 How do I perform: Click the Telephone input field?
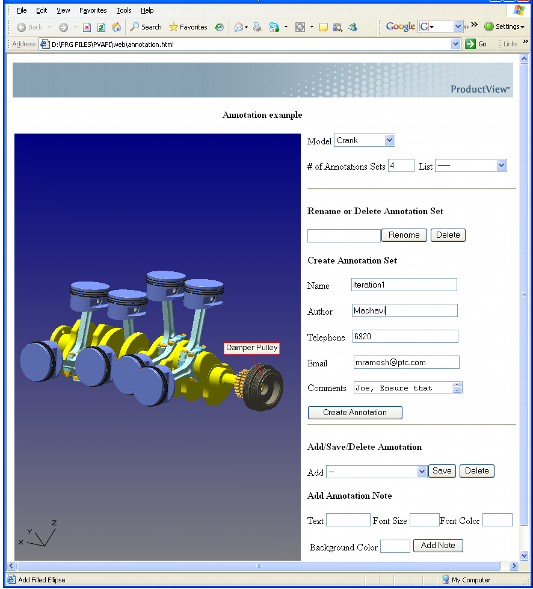point(405,336)
